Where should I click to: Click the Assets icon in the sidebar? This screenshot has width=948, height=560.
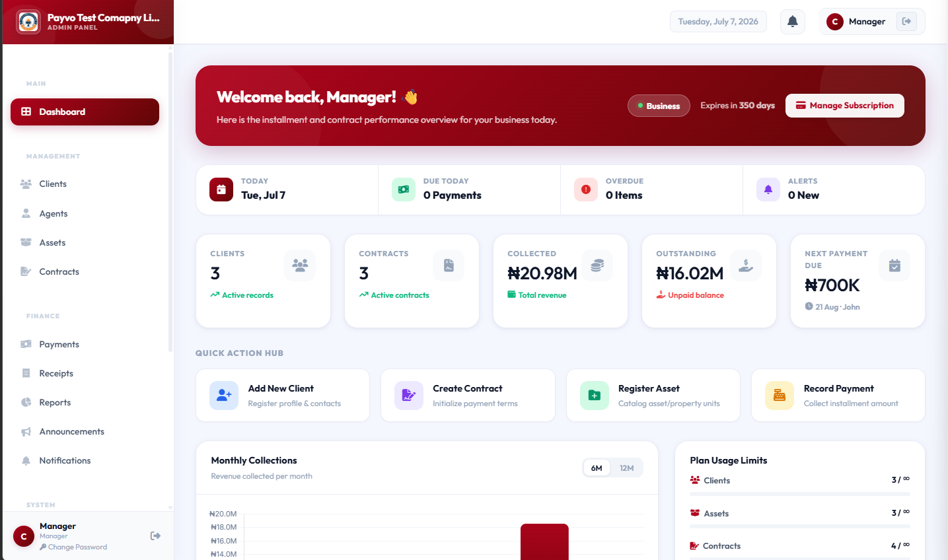[26, 242]
